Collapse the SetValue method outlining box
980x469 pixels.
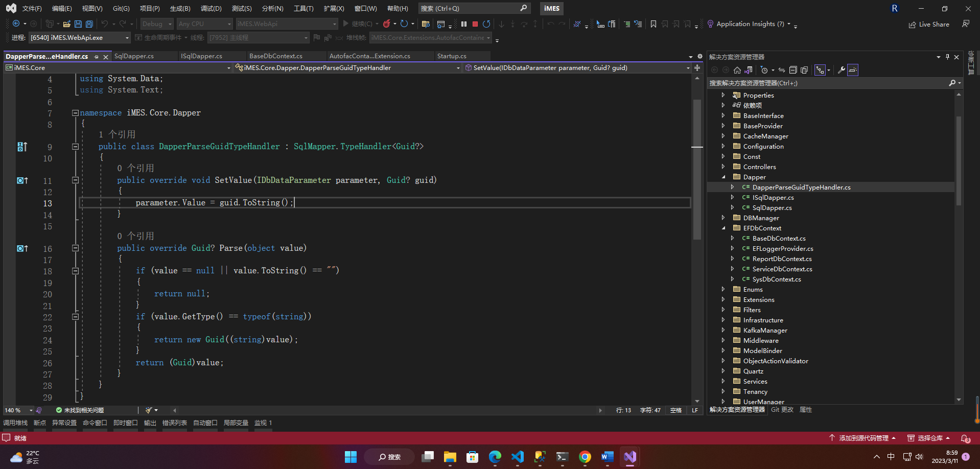click(x=75, y=180)
